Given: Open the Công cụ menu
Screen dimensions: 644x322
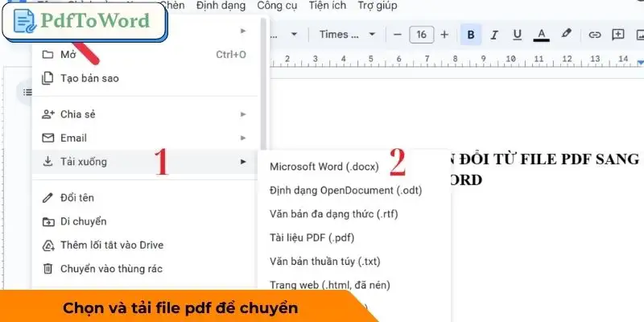Looking at the screenshot, I should click(277, 6).
